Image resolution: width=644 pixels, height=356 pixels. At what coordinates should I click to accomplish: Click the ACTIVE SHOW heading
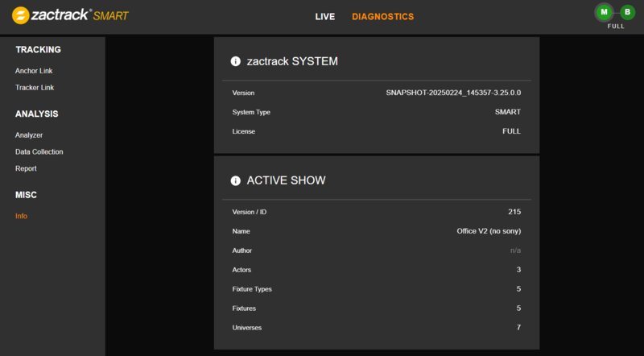click(286, 180)
